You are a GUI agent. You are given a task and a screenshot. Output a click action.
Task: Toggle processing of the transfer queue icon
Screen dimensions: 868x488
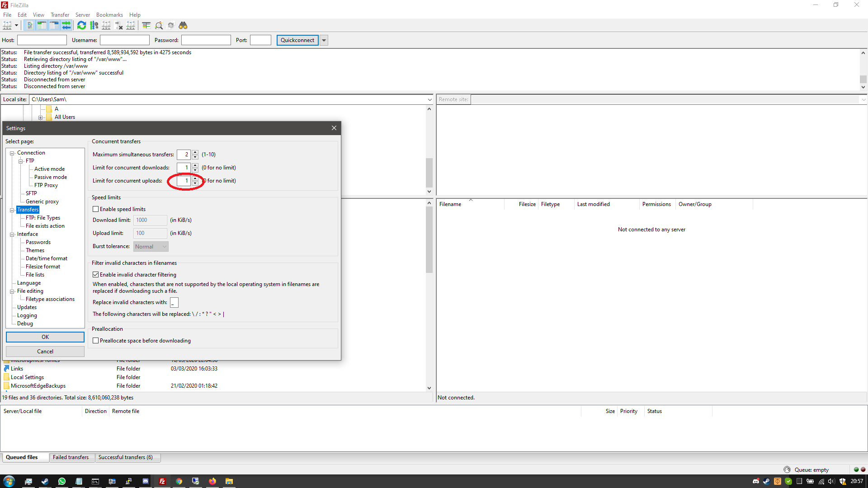(94, 26)
